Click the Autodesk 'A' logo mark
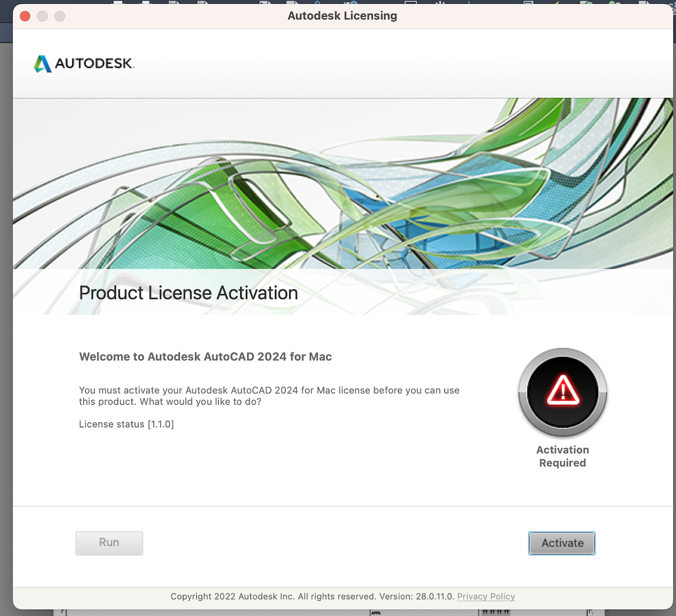This screenshot has height=616, width=676. pos(43,64)
